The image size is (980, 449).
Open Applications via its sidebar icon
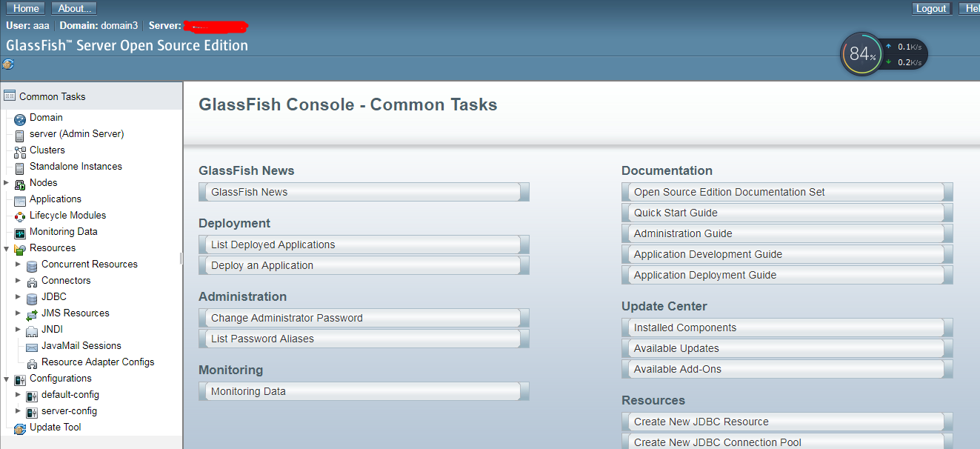tap(19, 199)
